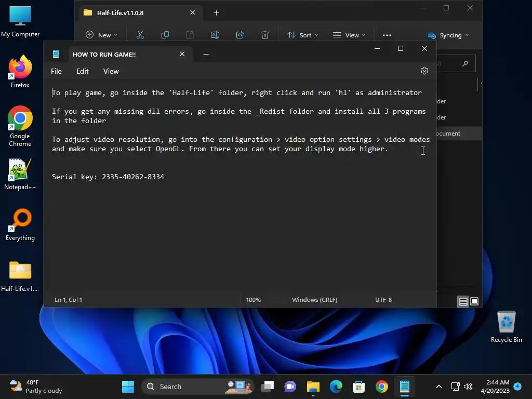
Task: Open the Sort dropdown in Explorer
Action: click(303, 35)
